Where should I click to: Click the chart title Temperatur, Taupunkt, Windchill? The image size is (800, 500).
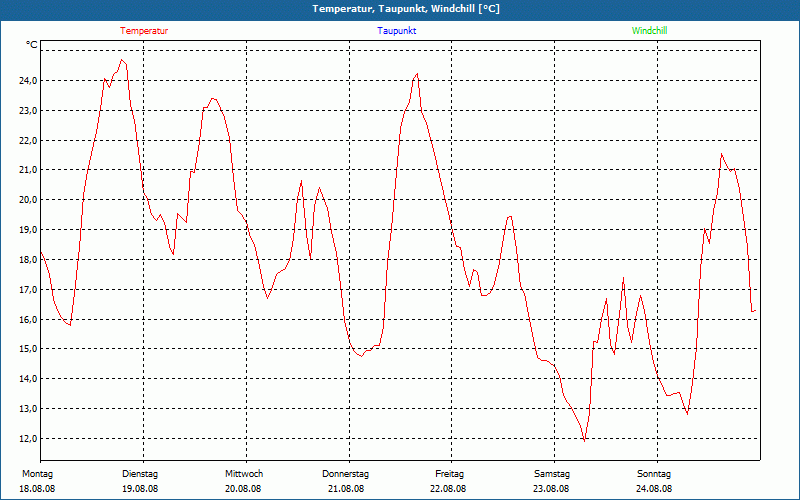[406, 9]
